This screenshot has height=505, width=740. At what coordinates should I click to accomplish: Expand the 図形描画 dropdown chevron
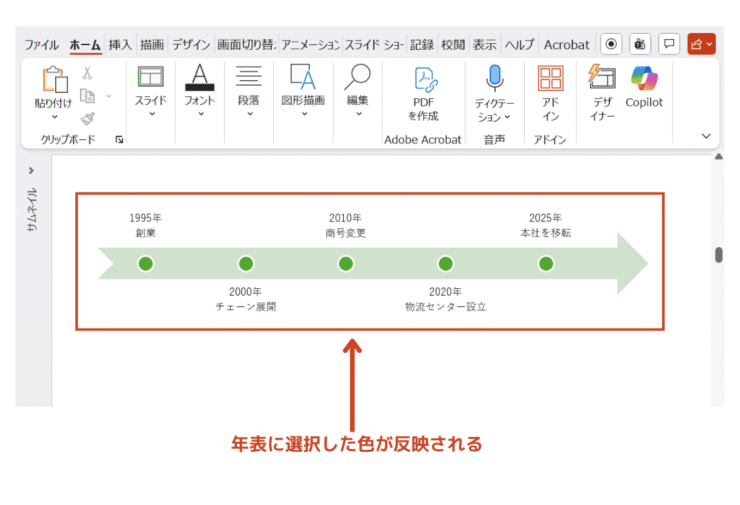point(304,114)
